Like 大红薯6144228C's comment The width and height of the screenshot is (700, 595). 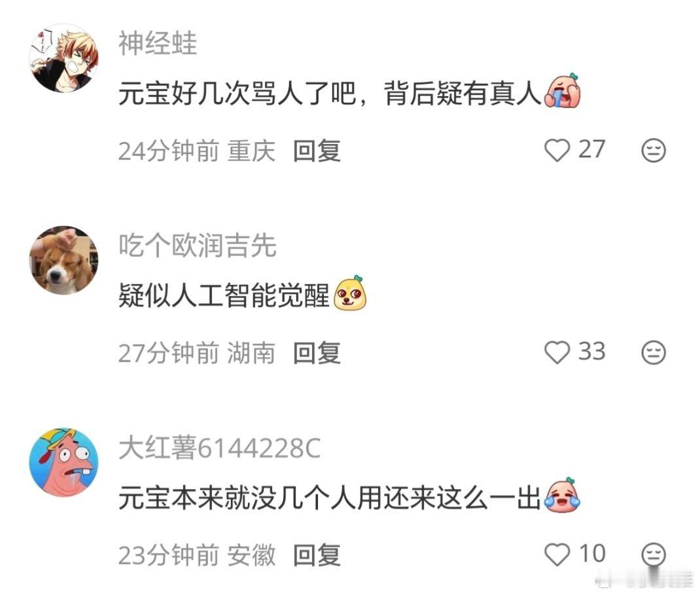(557, 554)
